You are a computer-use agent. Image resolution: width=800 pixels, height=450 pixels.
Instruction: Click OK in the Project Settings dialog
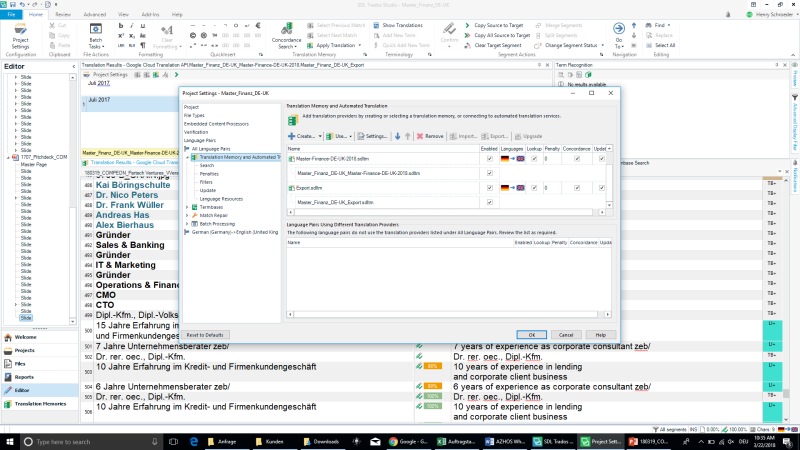click(x=531, y=335)
